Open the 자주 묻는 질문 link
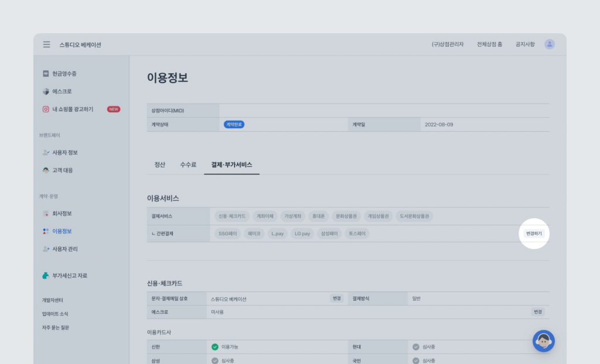 coord(56,328)
